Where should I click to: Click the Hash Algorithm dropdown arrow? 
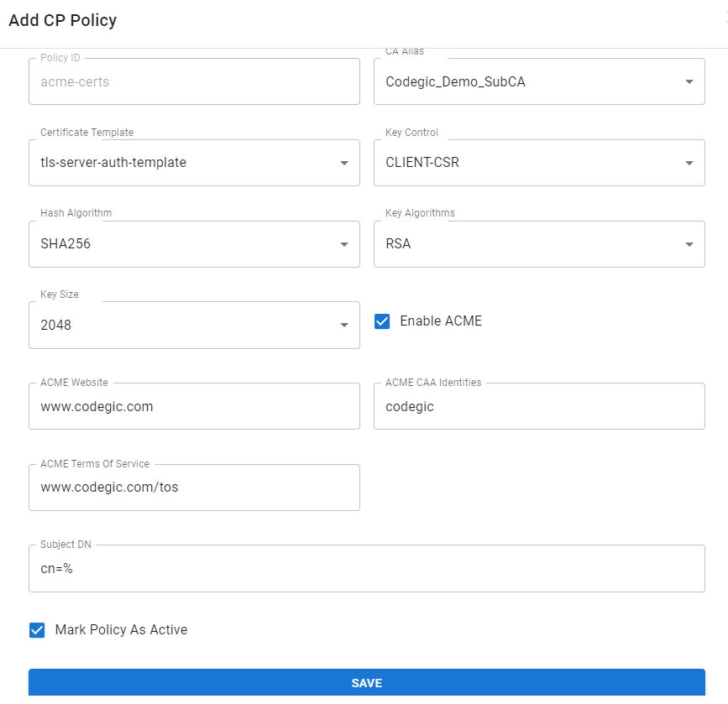pos(343,244)
